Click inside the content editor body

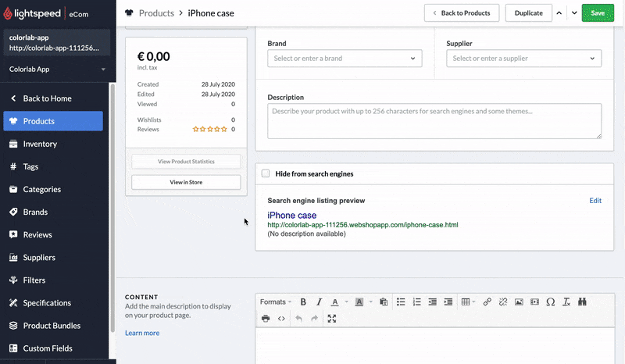[x=435, y=345]
